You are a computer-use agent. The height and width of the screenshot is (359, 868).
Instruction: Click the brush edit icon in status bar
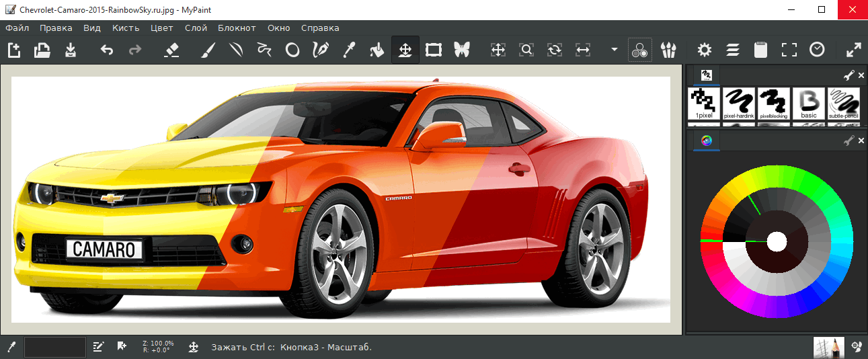pos(98,347)
